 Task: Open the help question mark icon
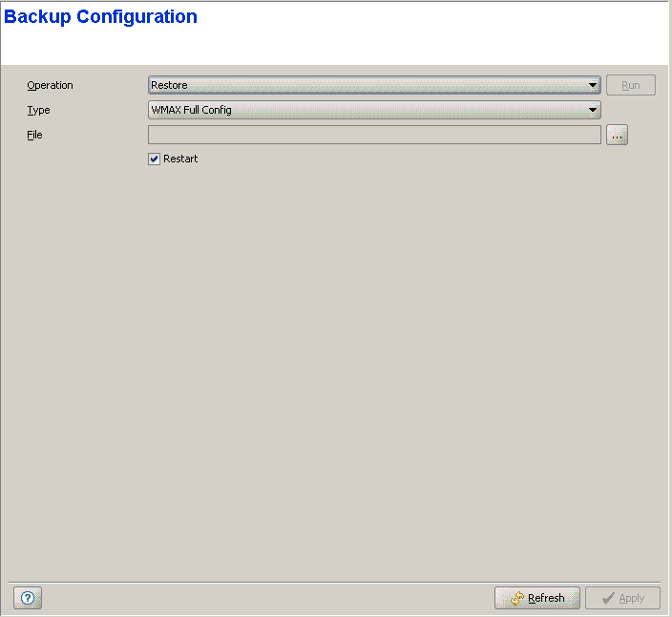28,598
